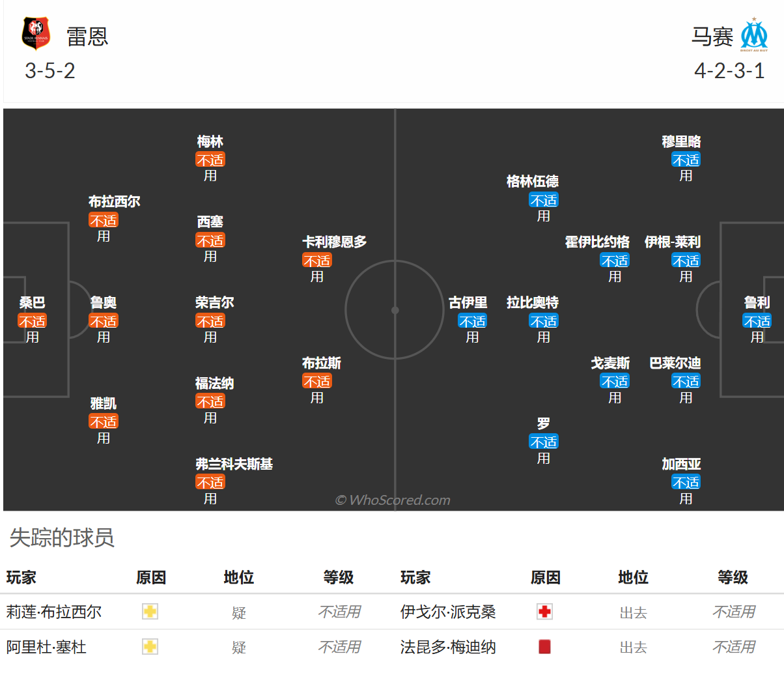
Task: Click red cross icon for 伊戈尔·派克桑
Action: 545,612
